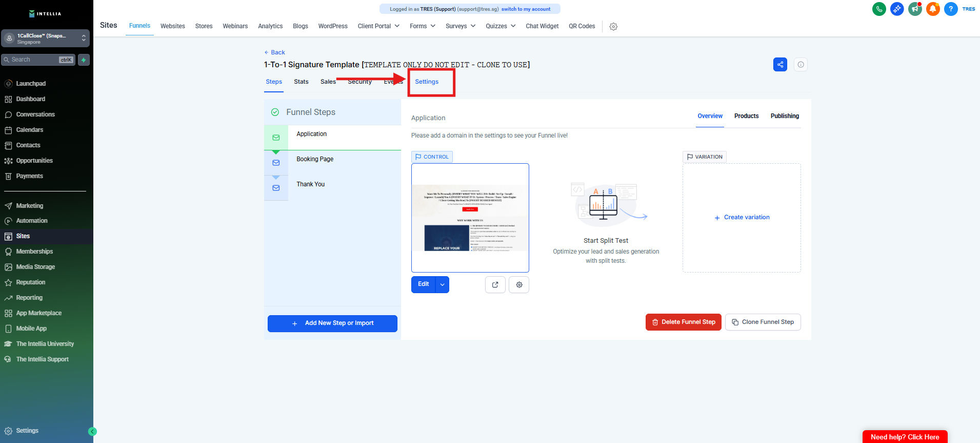
Task: Open Payments in the sidebar
Action: 30,176
